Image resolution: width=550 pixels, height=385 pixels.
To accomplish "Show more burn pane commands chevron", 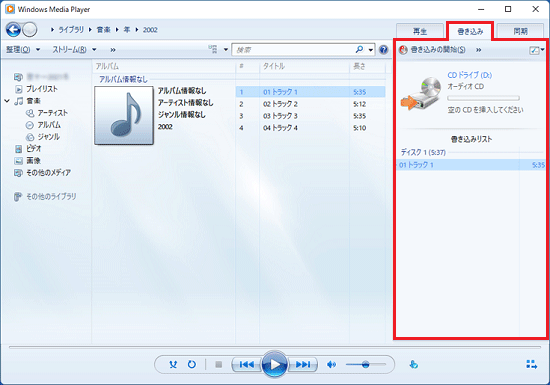I will [478, 50].
